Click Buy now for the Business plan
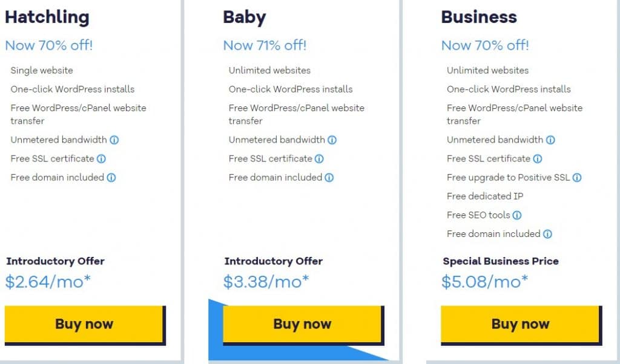620x364 pixels. (520, 324)
